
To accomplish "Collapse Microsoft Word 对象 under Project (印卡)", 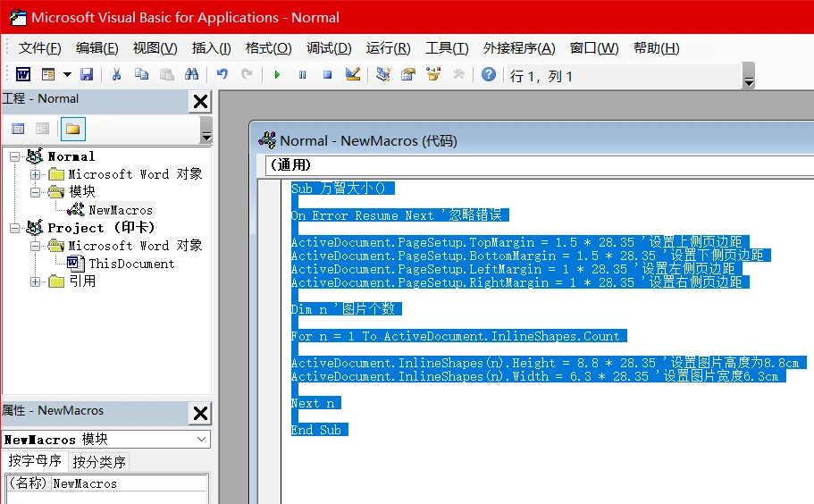I will coord(35,246).
